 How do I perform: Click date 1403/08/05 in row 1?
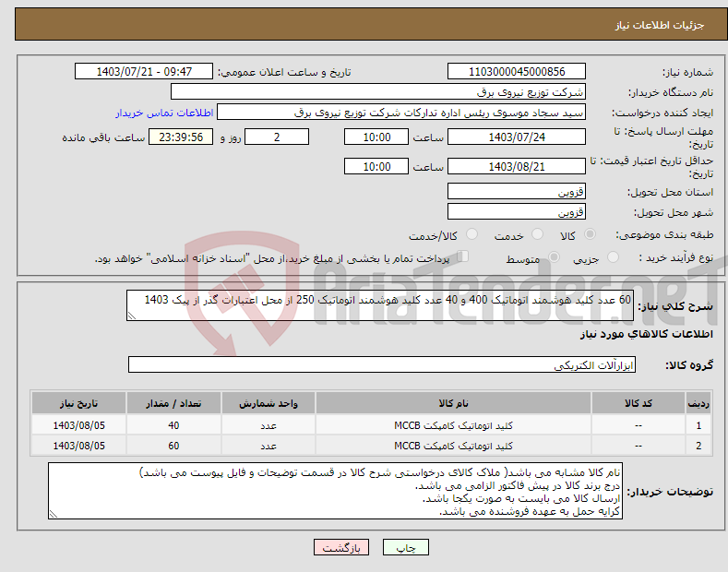point(79,425)
